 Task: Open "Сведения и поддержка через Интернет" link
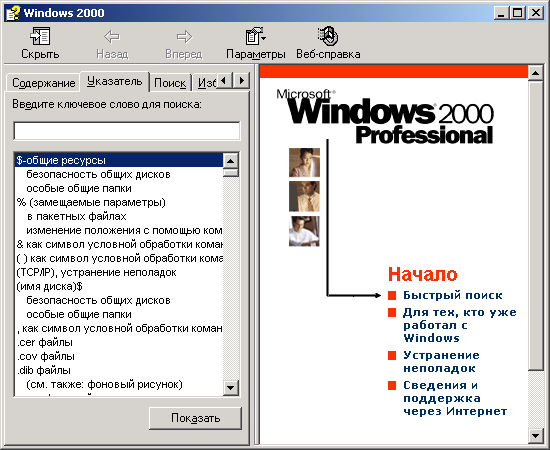(x=455, y=398)
